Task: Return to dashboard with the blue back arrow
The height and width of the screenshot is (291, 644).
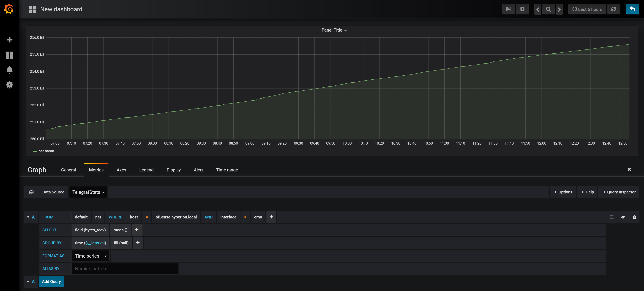Action: tap(632, 9)
